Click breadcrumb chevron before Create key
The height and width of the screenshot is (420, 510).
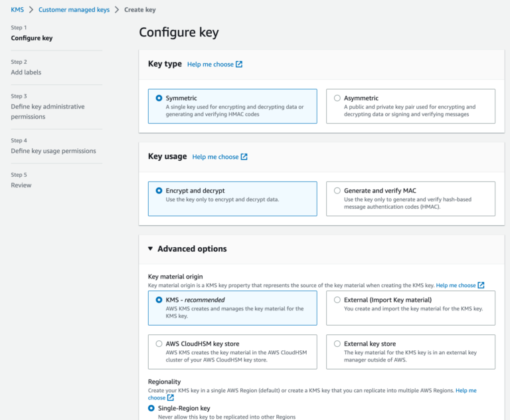[117, 10]
